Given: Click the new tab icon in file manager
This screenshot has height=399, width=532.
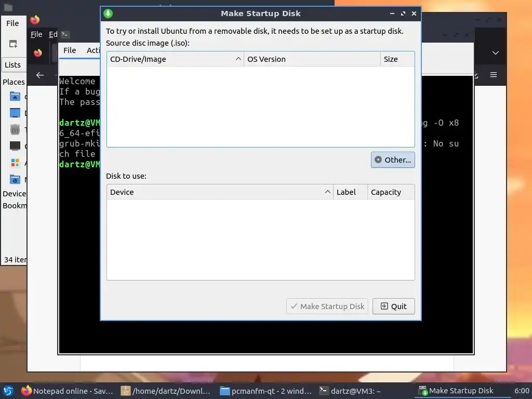Looking at the screenshot, I should coord(13,44).
